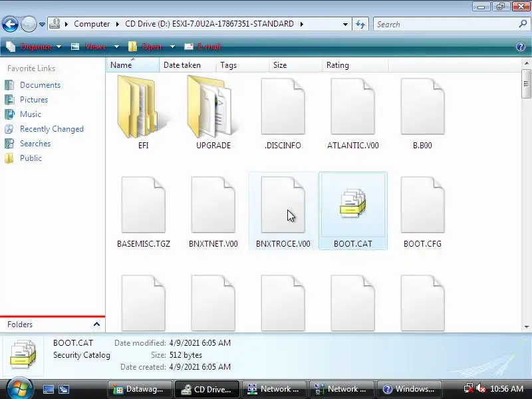Click into the Search field
This screenshot has width=532, height=399.
[x=444, y=25]
